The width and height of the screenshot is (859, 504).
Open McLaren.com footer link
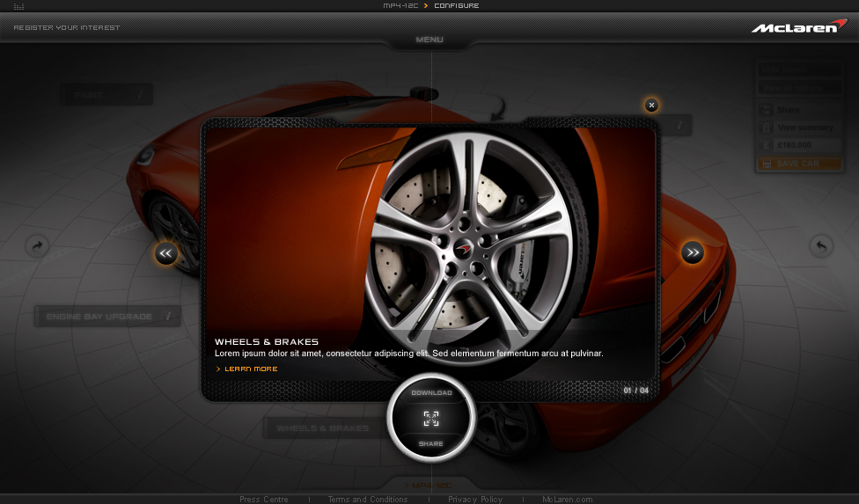[x=567, y=499]
